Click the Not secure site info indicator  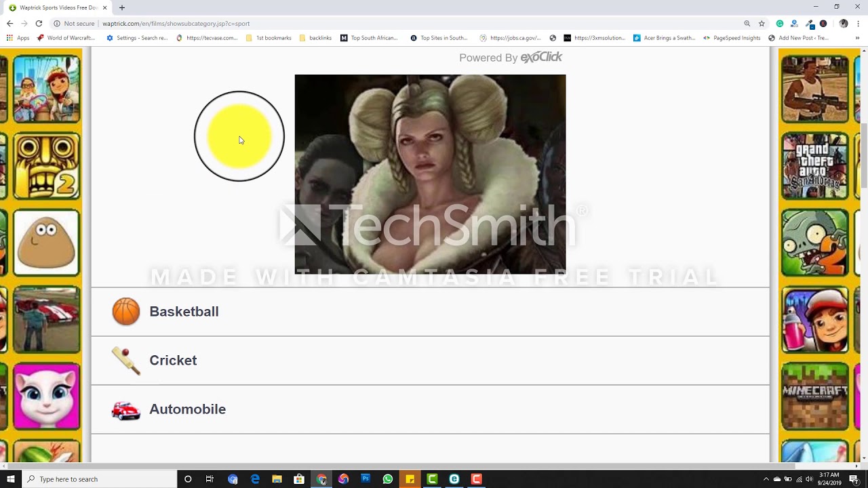(x=74, y=23)
